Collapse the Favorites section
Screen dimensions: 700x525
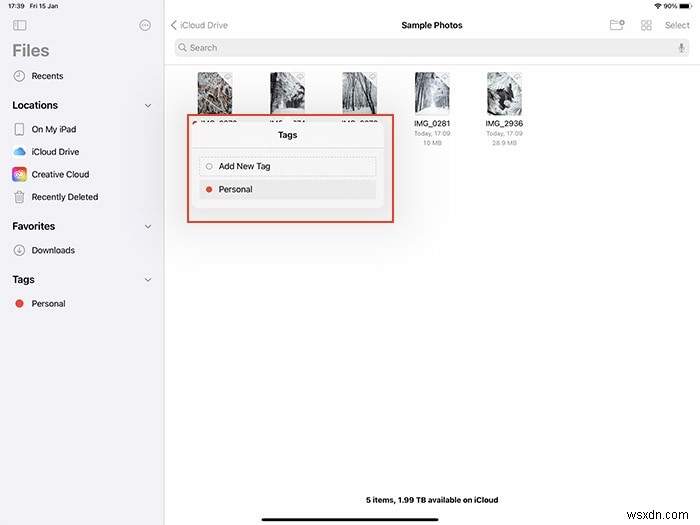point(148,227)
